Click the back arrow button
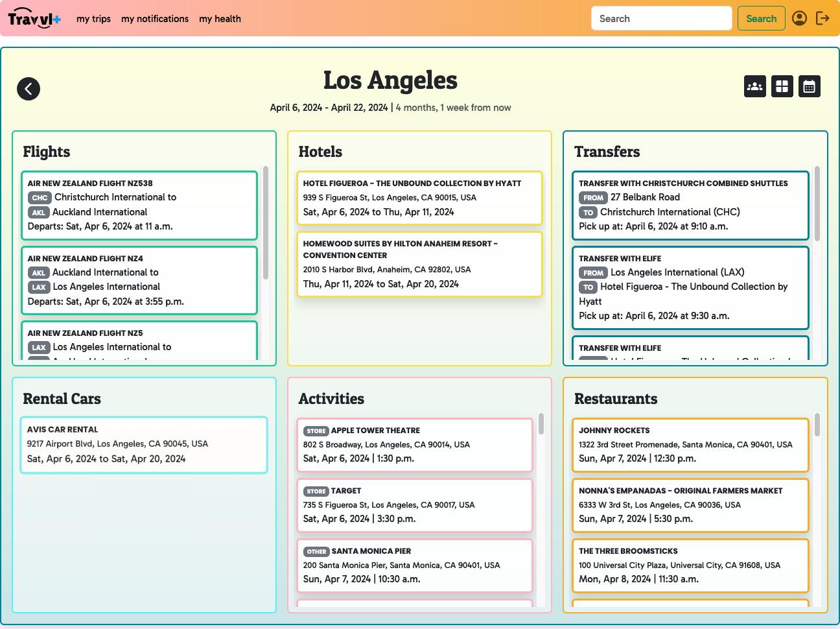 coord(29,89)
